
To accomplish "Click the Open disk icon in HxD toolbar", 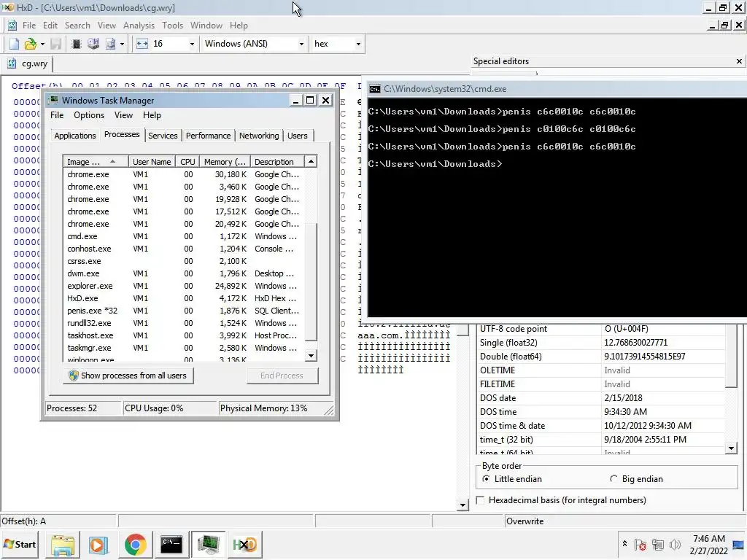I will click(93, 44).
